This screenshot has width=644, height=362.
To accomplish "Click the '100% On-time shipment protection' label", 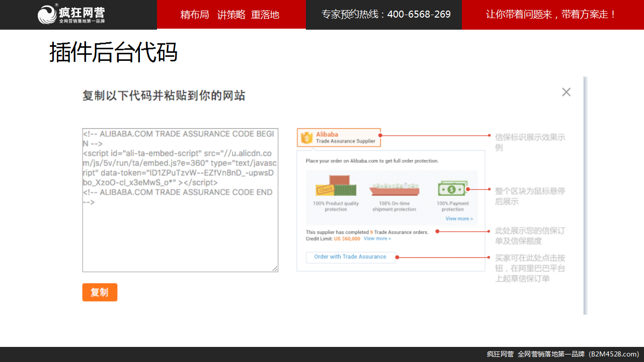I will (394, 206).
